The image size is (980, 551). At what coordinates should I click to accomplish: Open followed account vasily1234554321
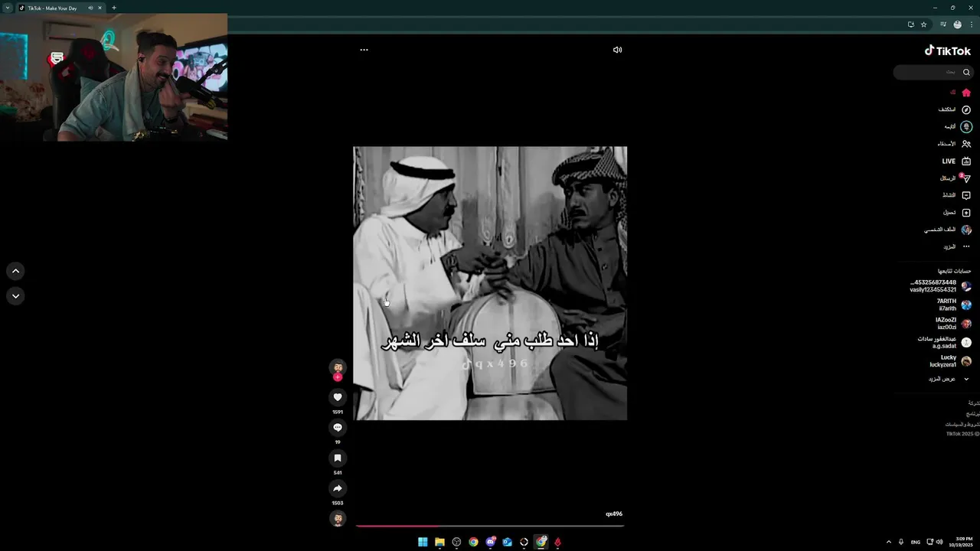pos(940,286)
